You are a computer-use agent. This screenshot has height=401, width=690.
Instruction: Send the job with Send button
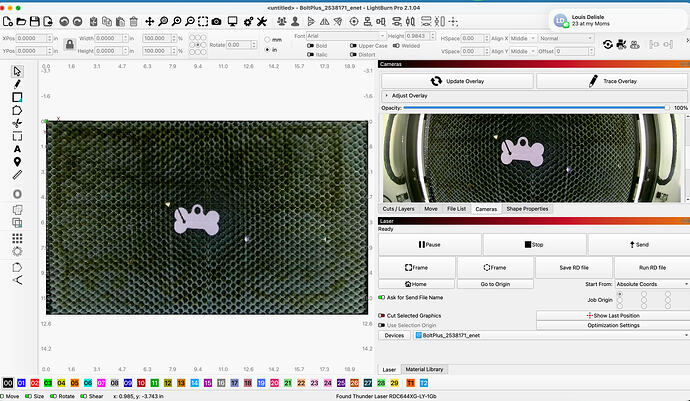pyautogui.click(x=639, y=245)
